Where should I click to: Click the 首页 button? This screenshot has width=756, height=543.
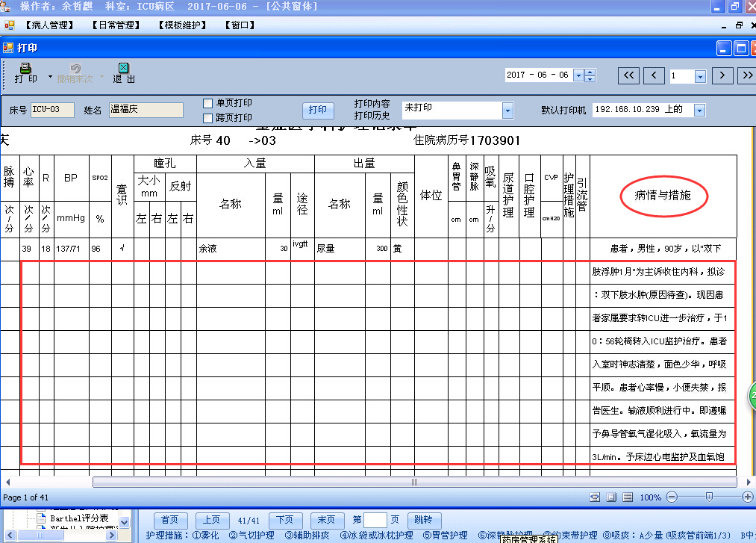point(169,520)
